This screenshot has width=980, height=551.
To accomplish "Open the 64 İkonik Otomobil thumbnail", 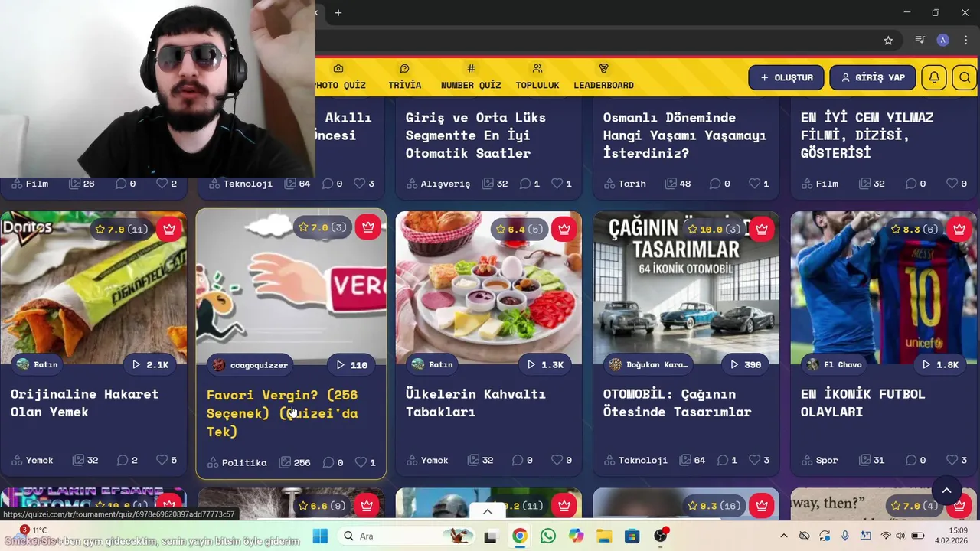I will coord(686,288).
